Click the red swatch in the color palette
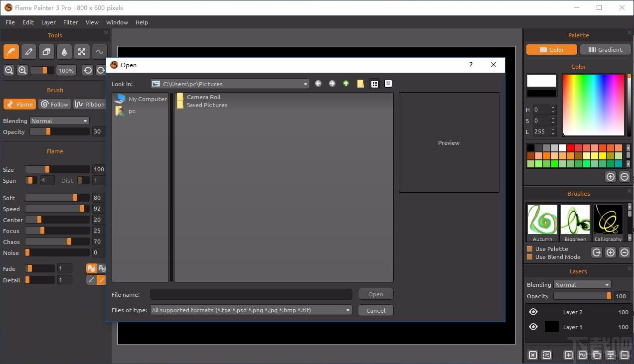This screenshot has width=634, height=364. pos(571,148)
